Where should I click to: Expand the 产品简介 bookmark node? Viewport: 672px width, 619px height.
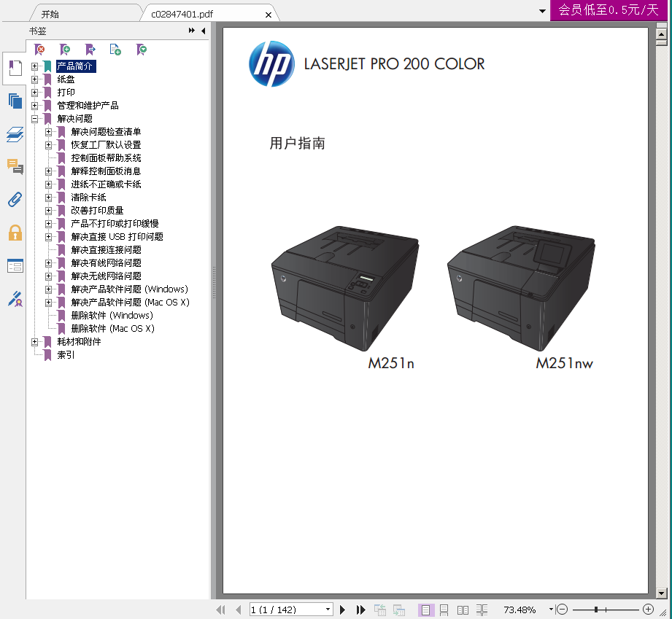(x=35, y=66)
